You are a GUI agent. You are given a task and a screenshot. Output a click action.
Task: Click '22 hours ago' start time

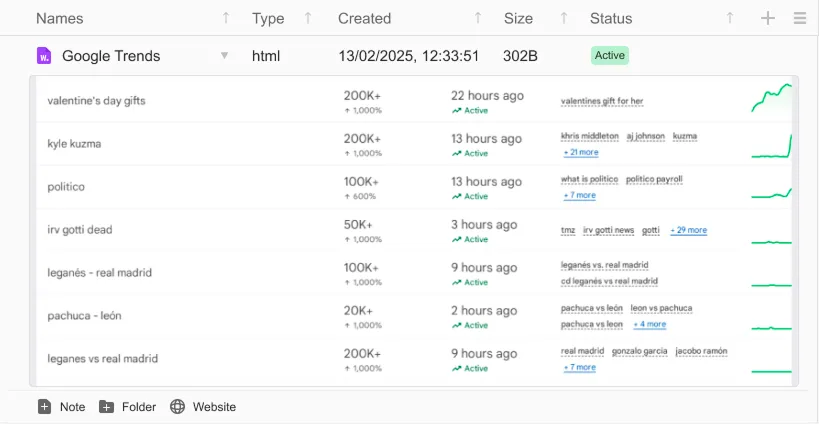(487, 96)
